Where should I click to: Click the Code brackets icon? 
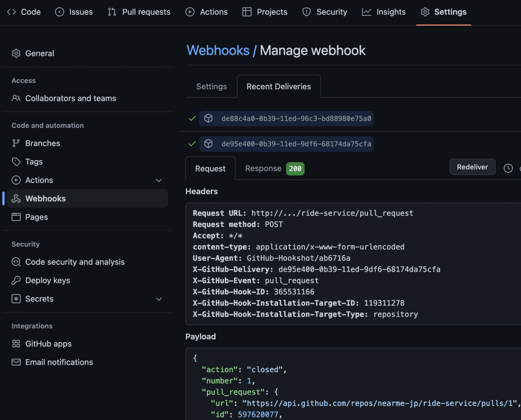click(x=12, y=12)
